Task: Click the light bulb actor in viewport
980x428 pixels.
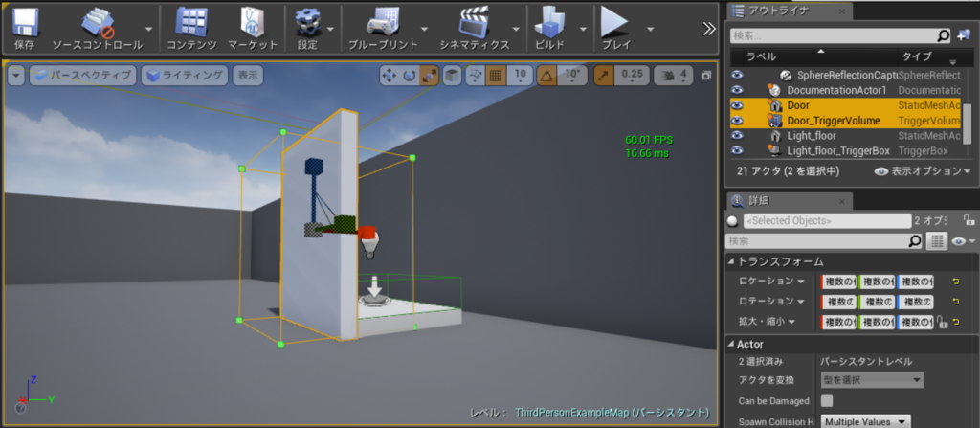Action: coord(371,245)
